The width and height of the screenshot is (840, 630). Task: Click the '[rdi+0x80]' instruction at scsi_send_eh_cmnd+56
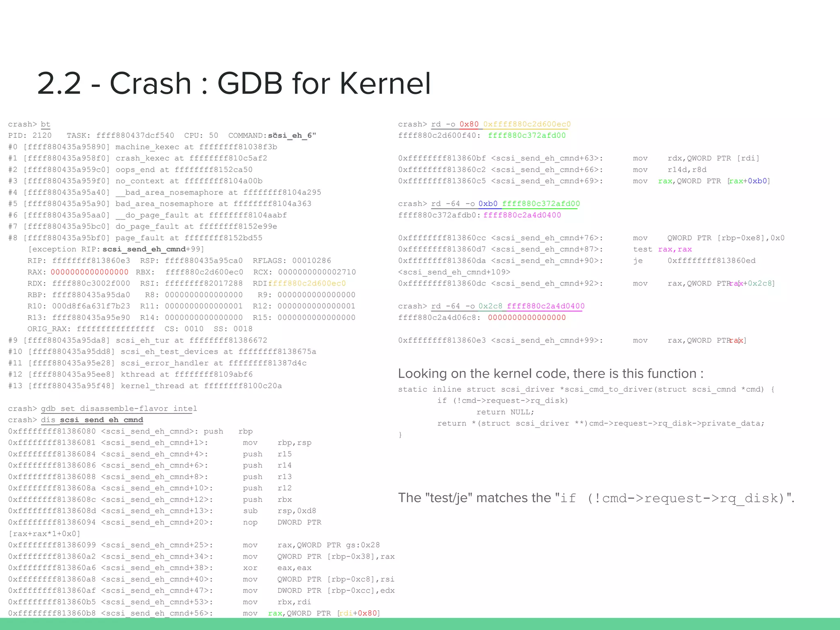click(x=194, y=614)
